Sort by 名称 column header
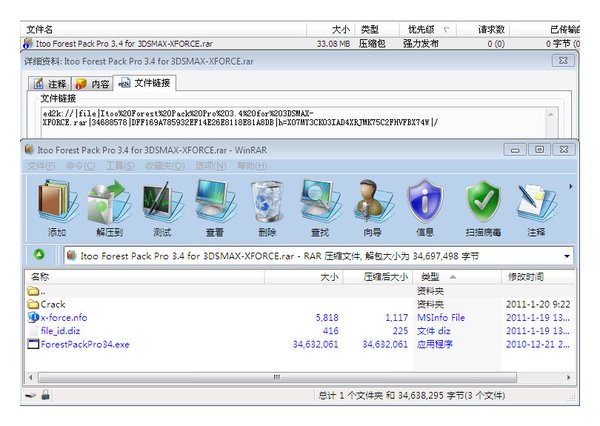The width and height of the screenshot is (600, 426). 145,277
